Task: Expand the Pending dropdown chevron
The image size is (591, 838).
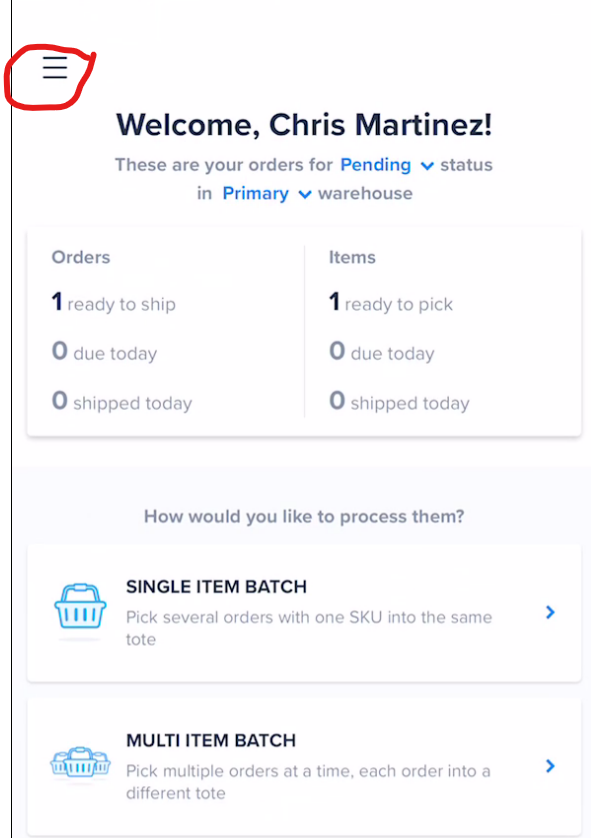Action: pos(426,166)
